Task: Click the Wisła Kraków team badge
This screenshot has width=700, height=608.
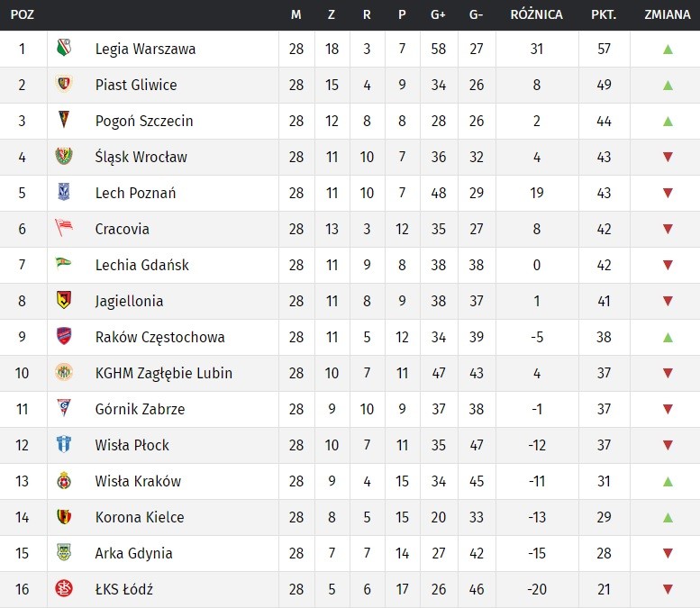Action: (64, 481)
